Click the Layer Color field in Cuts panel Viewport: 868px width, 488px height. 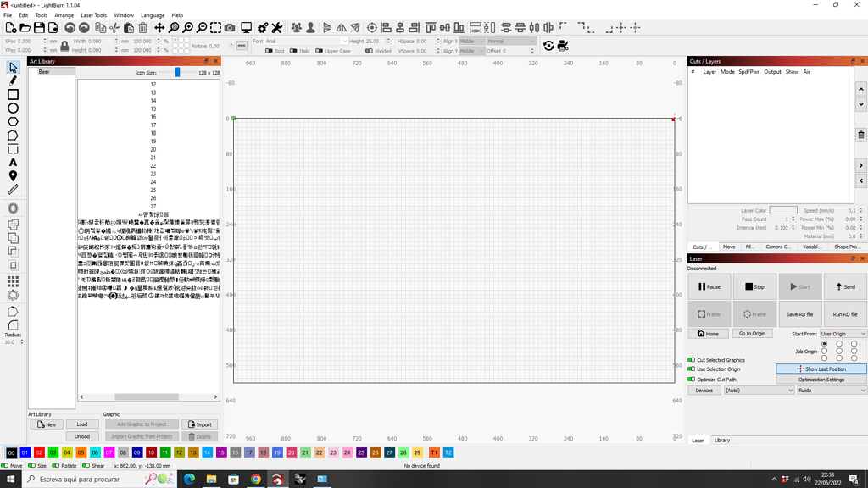[x=783, y=210]
